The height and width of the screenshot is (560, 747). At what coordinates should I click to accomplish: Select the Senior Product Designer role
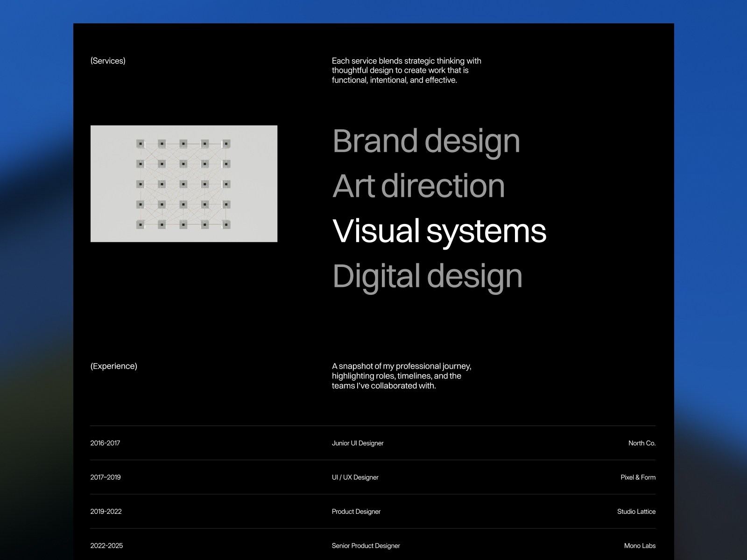[366, 546]
